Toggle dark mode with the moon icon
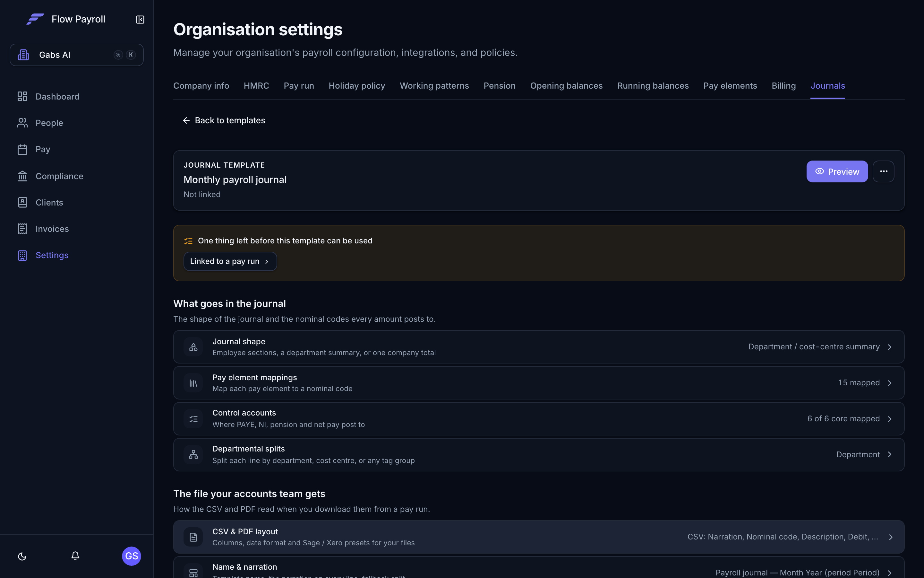The width and height of the screenshot is (924, 578). (22, 556)
